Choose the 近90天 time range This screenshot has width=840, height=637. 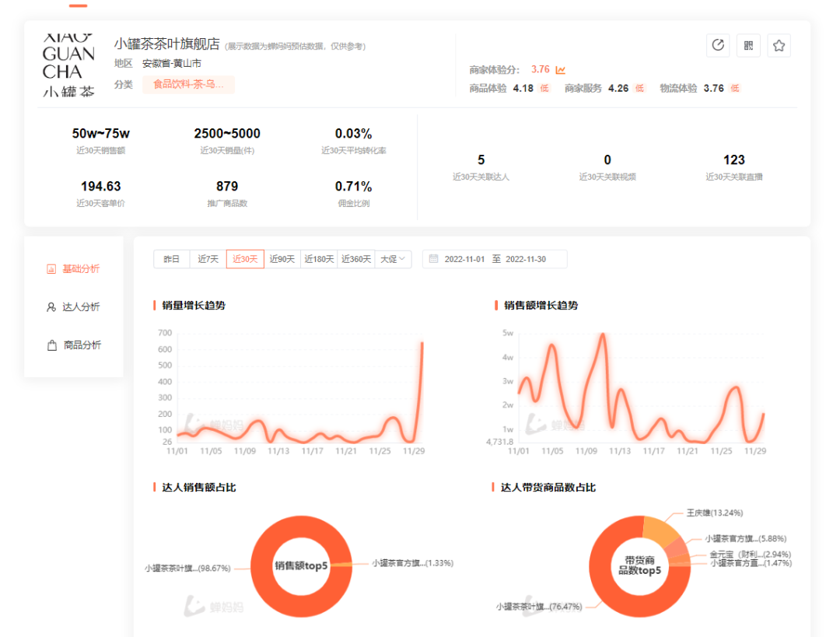(x=282, y=259)
